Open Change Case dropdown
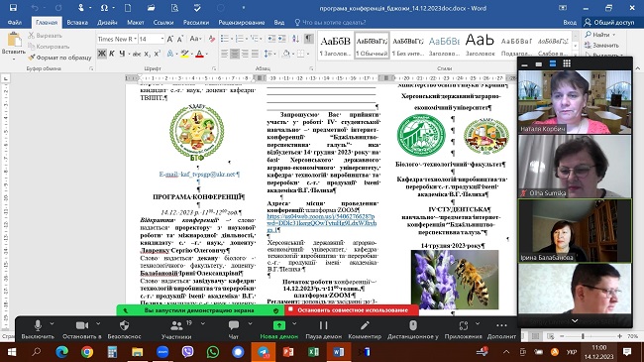 (195, 39)
